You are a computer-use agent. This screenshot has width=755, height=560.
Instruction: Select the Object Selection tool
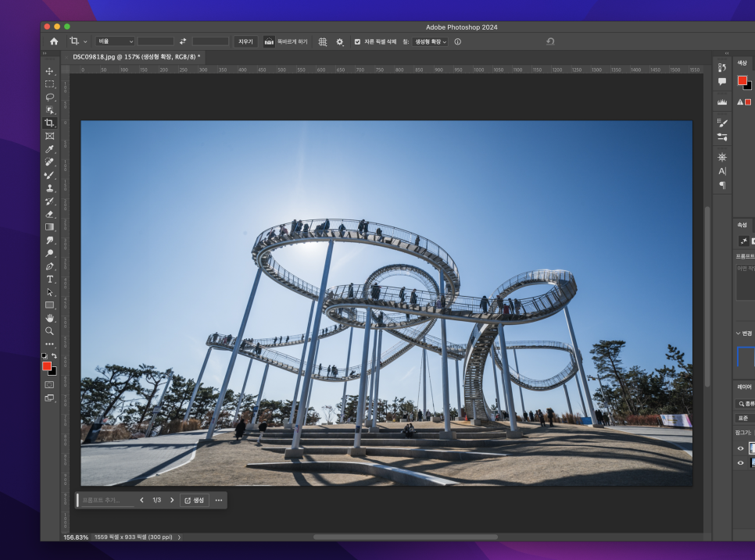click(49, 110)
